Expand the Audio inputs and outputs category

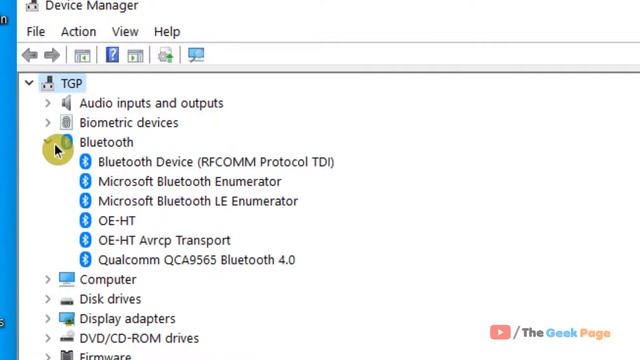[x=48, y=103]
